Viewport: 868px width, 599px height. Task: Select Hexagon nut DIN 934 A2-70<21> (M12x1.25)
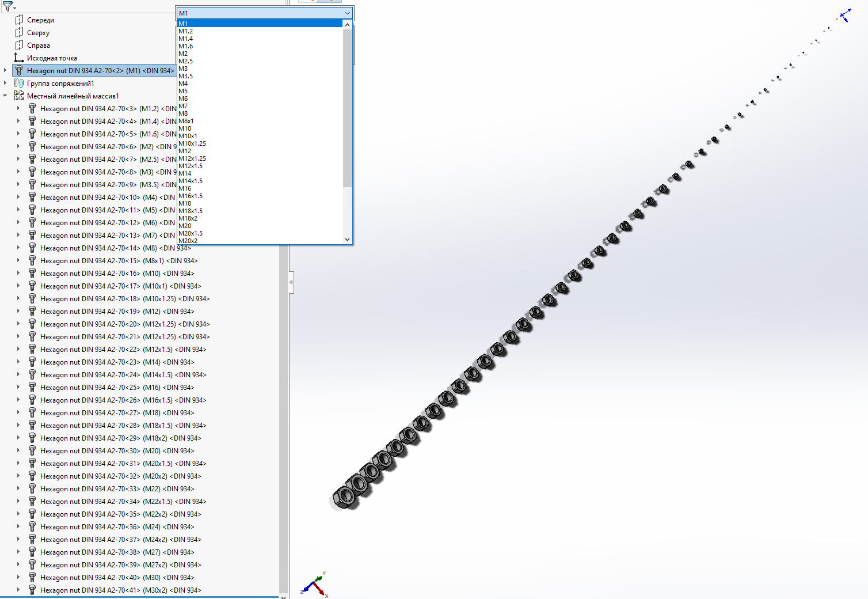pos(125,337)
